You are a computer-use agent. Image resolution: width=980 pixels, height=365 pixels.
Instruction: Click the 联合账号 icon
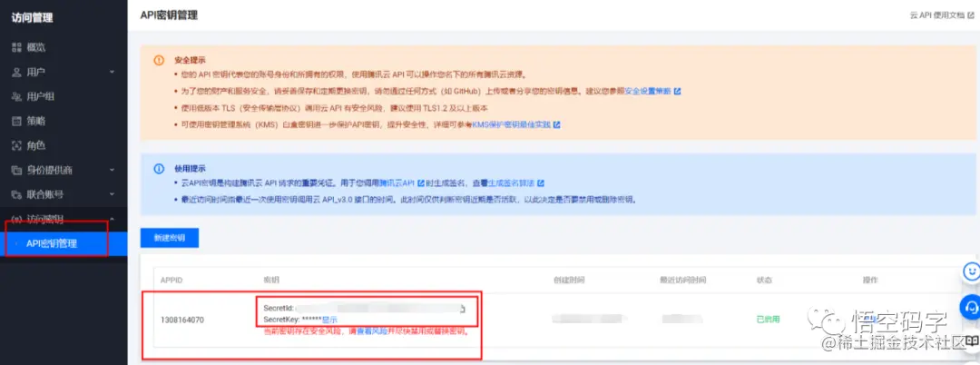click(x=17, y=194)
